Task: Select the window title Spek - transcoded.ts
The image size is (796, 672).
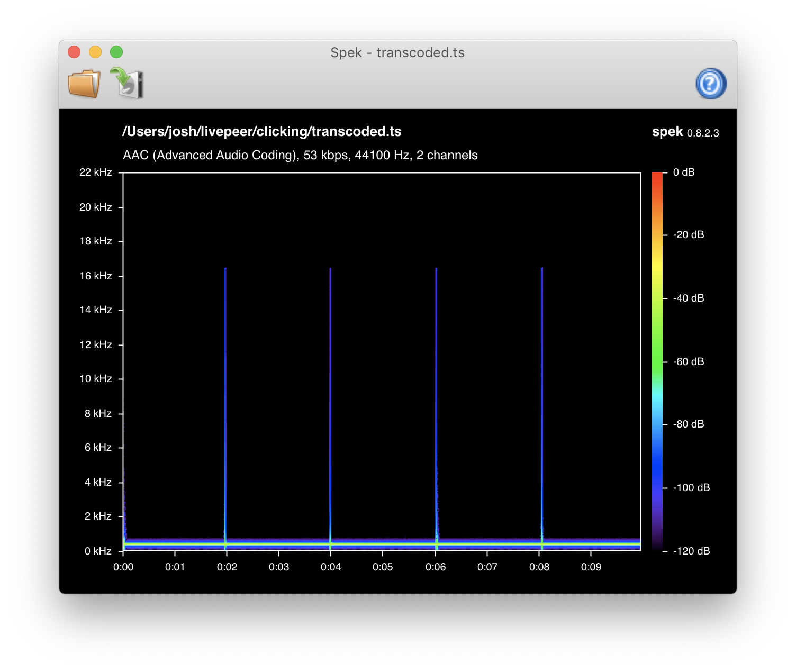Action: point(397,52)
